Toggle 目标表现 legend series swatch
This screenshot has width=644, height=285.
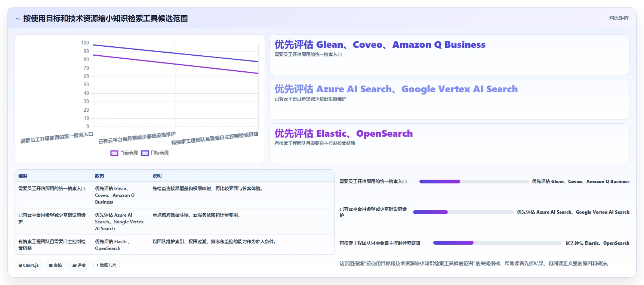tap(145, 153)
